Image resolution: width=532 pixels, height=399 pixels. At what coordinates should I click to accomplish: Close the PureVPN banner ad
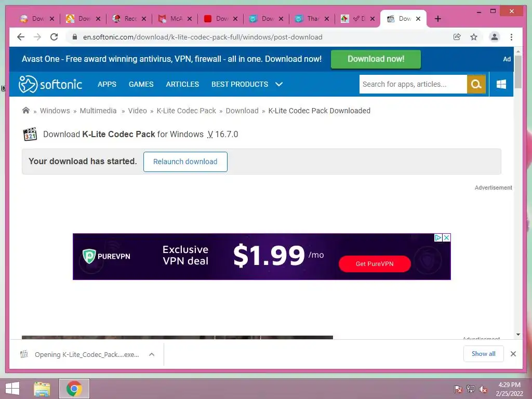[446, 237]
